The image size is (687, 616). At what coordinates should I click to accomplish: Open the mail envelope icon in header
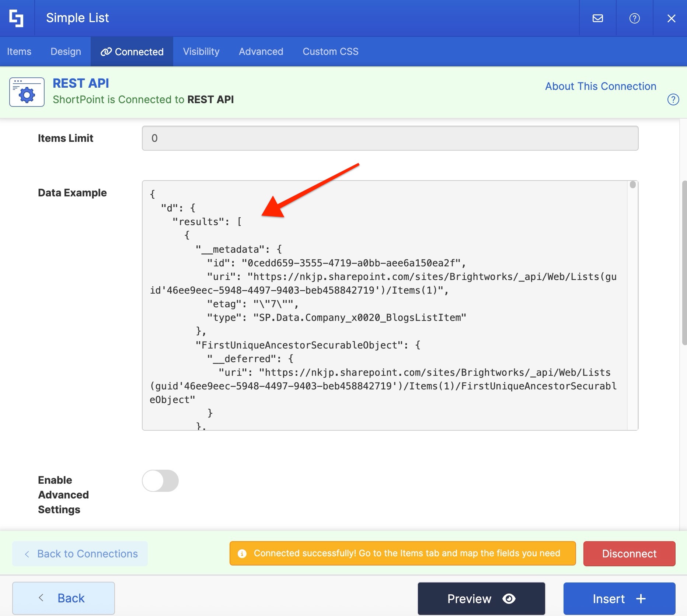(597, 18)
